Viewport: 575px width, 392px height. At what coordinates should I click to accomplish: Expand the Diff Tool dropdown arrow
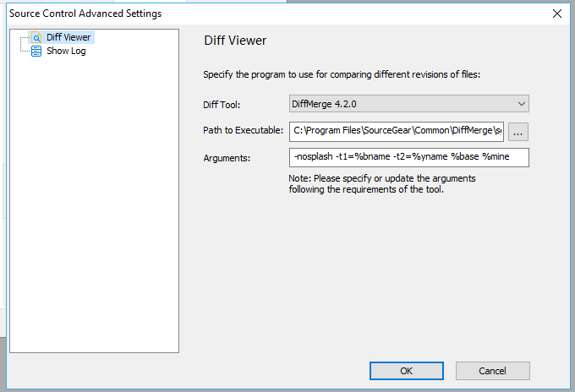521,104
